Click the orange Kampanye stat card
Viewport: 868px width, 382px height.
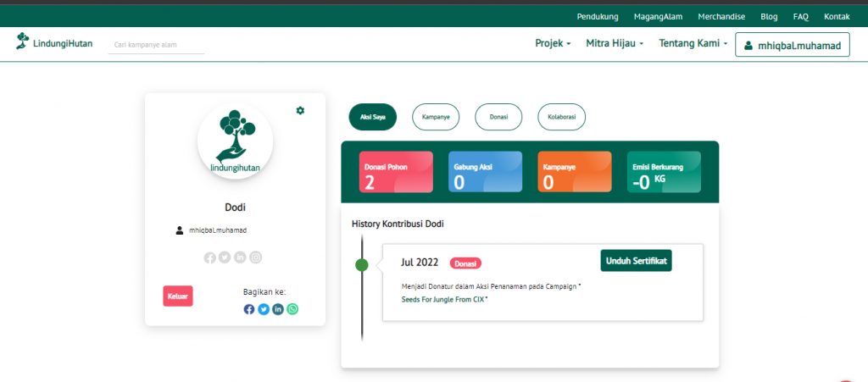[575, 172]
